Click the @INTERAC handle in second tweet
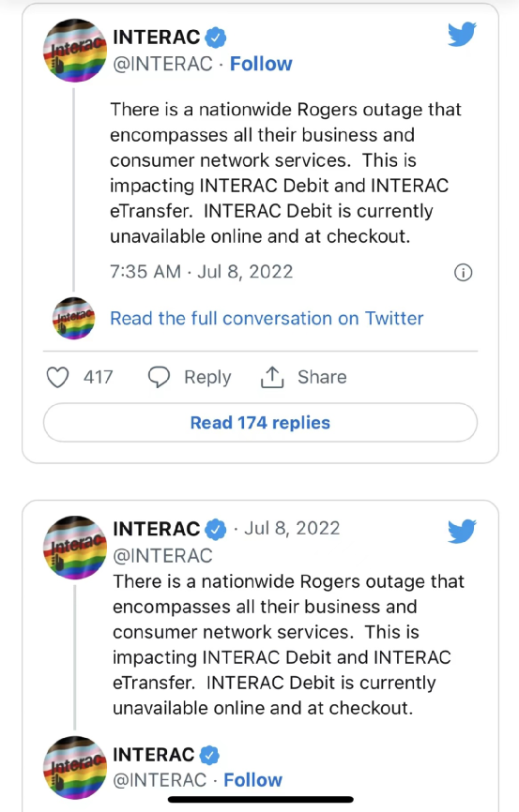 point(162,556)
